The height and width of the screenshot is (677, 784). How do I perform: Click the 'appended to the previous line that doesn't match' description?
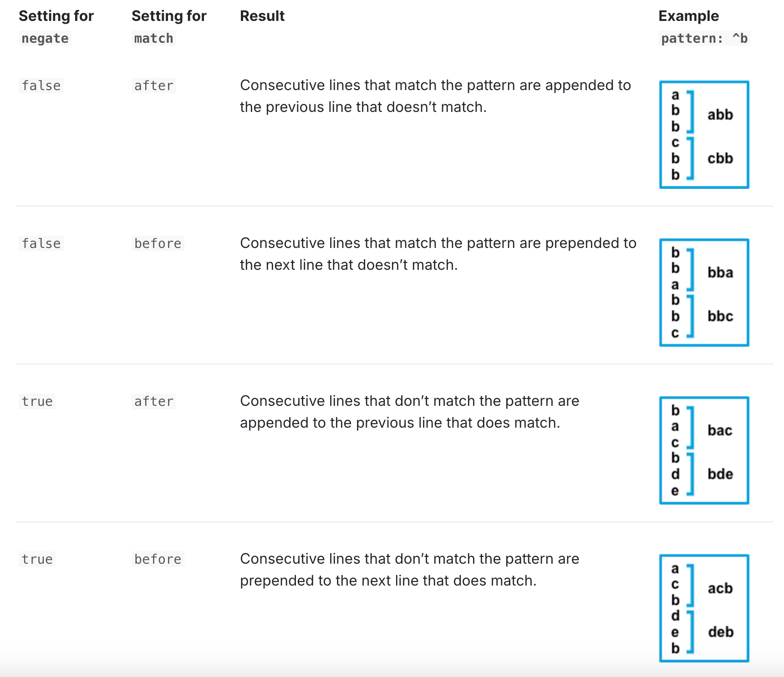click(x=436, y=96)
